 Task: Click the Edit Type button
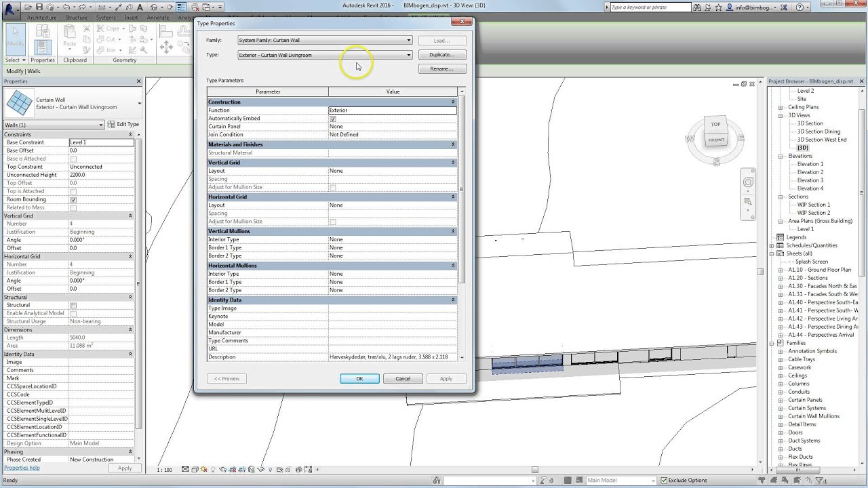pyautogui.click(x=123, y=125)
